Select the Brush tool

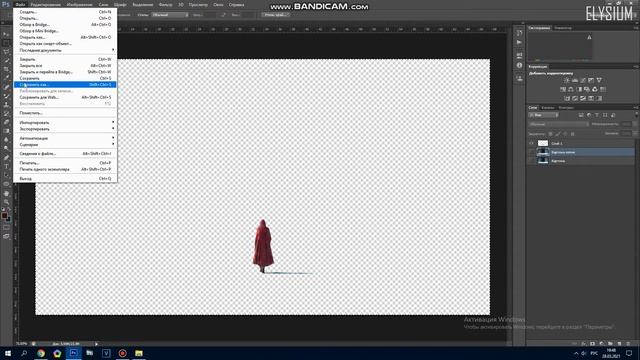(6, 96)
